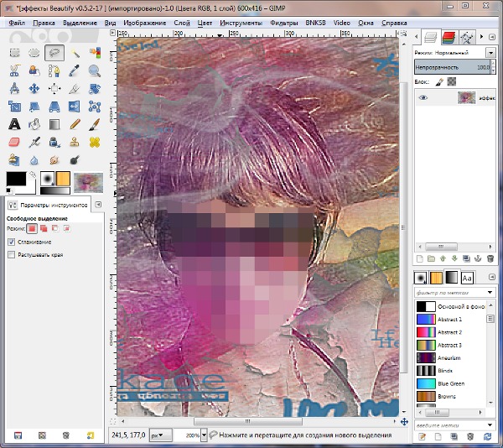
Task: Set selection mode to subtract from selection
Action: tap(55, 228)
